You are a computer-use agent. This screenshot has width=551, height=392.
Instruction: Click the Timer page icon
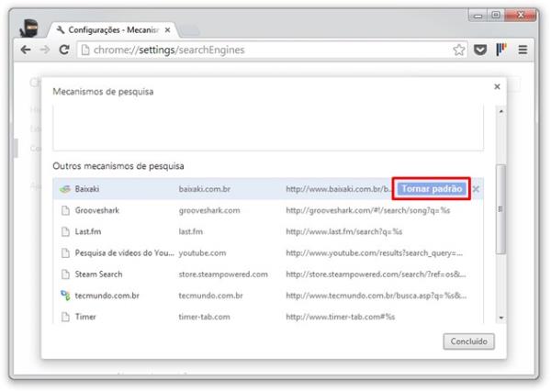65,317
